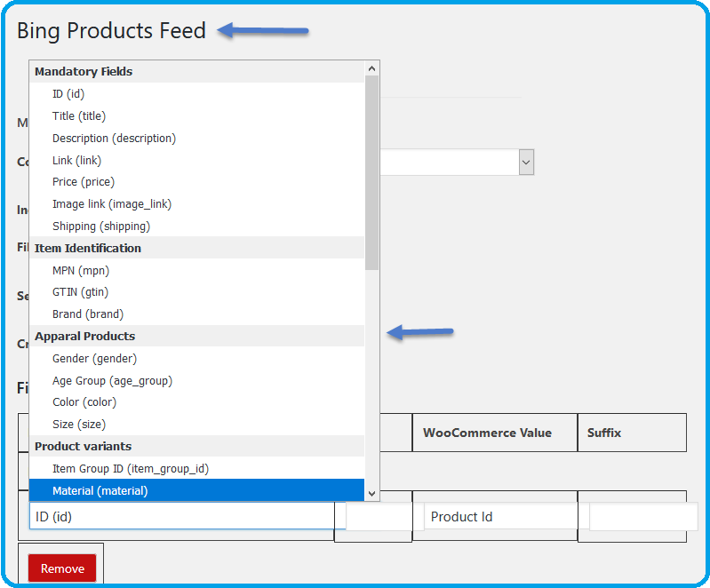710x588 pixels.
Task: Open the dropdown arrow behind the list
Action: point(526,162)
